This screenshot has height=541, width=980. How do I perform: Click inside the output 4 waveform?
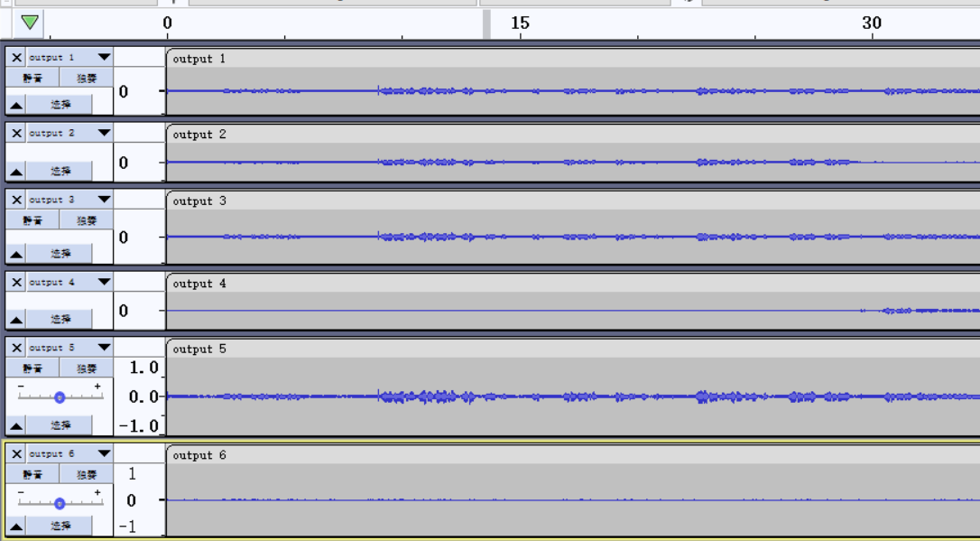click(573, 311)
